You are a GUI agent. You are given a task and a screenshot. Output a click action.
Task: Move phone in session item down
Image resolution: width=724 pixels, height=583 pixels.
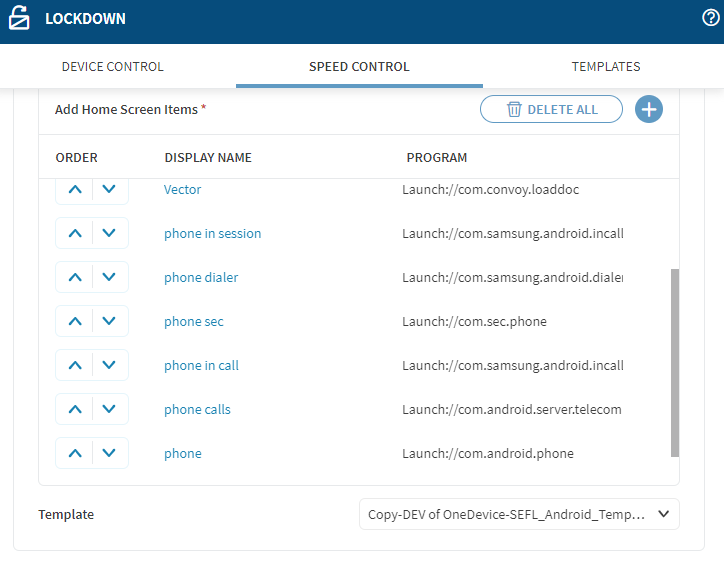[x=110, y=233]
